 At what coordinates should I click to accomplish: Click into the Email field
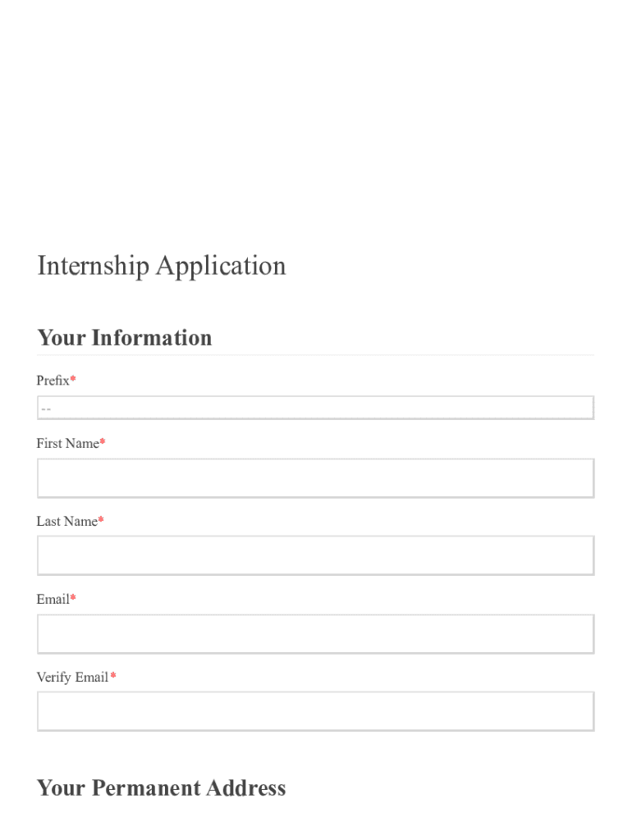(315, 634)
